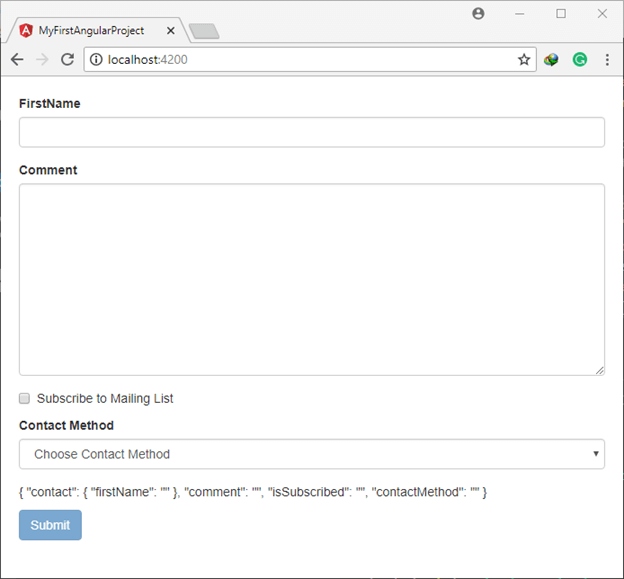
Task: Close the MyFirstAngularProject tab
Action: [x=171, y=31]
